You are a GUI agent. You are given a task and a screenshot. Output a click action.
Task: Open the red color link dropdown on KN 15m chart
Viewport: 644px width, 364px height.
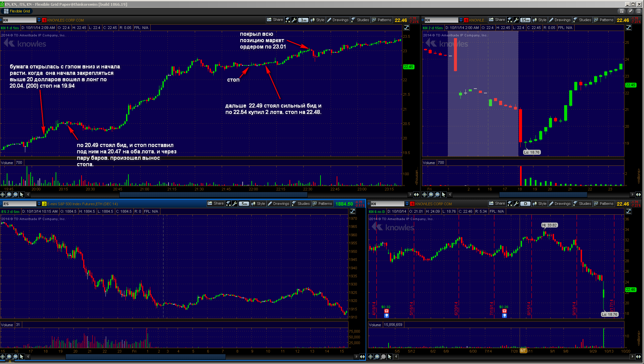click(x=466, y=20)
